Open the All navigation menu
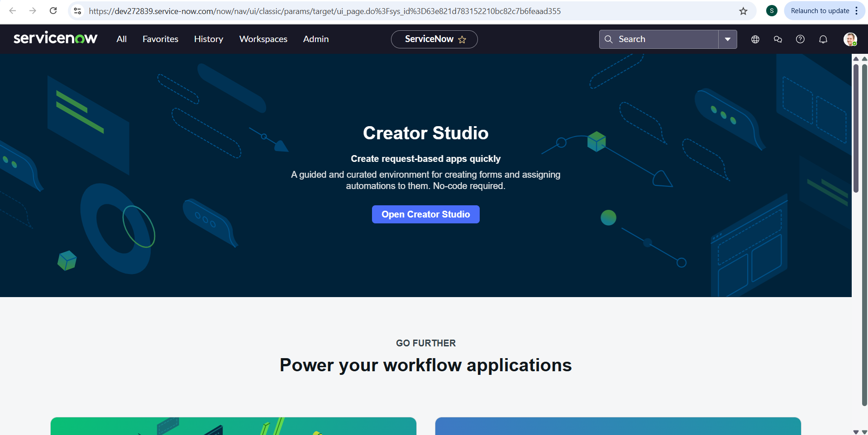 pyautogui.click(x=121, y=39)
